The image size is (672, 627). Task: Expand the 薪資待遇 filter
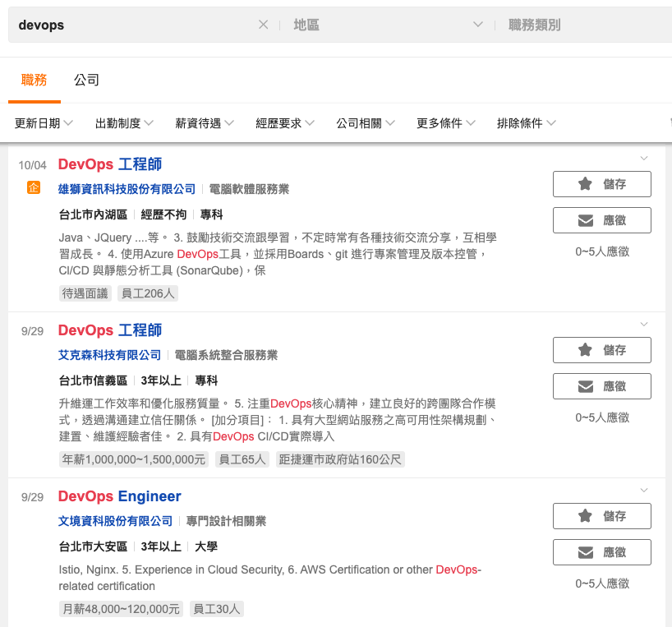(205, 123)
